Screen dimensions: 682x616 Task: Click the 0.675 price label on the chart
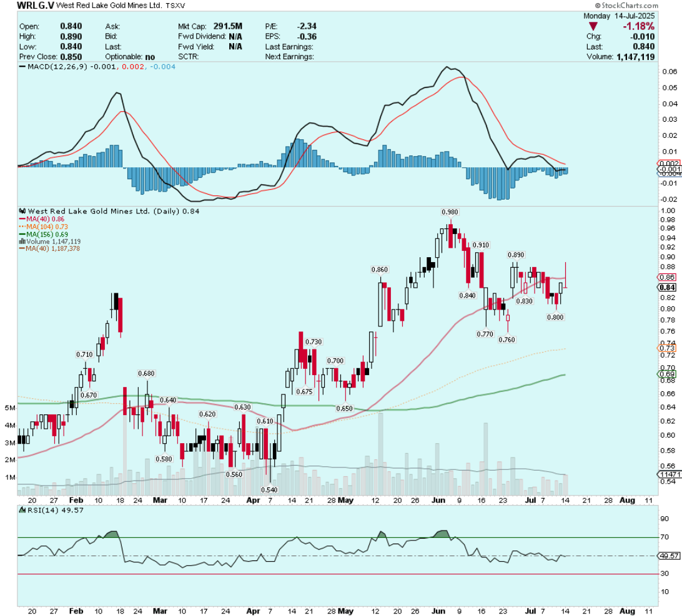click(305, 392)
